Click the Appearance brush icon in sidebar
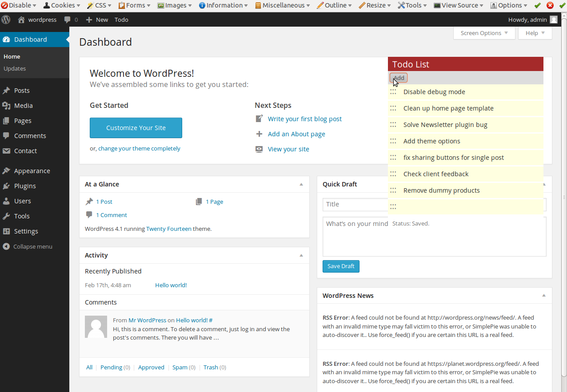The width and height of the screenshot is (567, 392). click(6, 171)
